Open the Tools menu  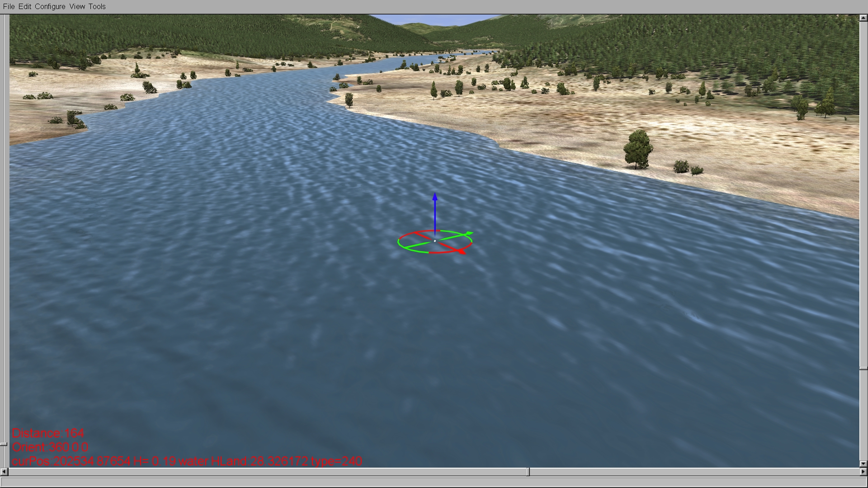click(x=97, y=6)
